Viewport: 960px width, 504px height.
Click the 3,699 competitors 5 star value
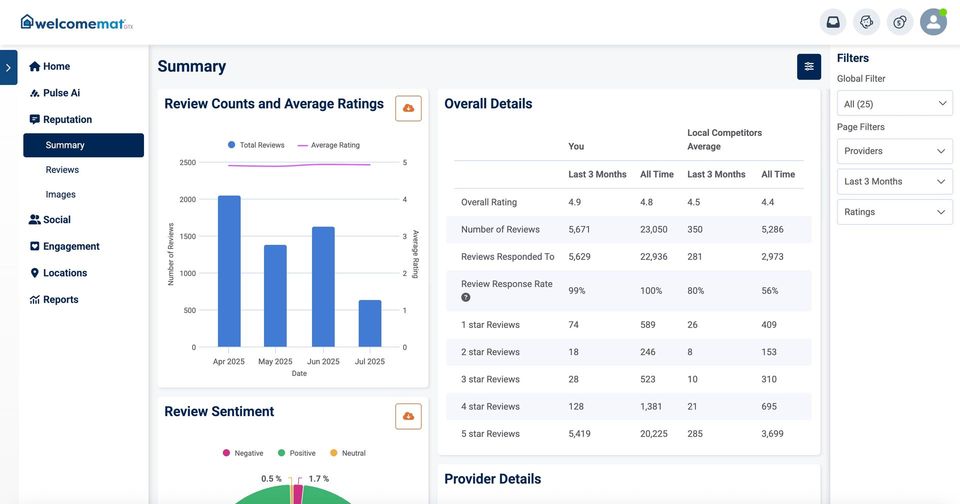click(773, 434)
